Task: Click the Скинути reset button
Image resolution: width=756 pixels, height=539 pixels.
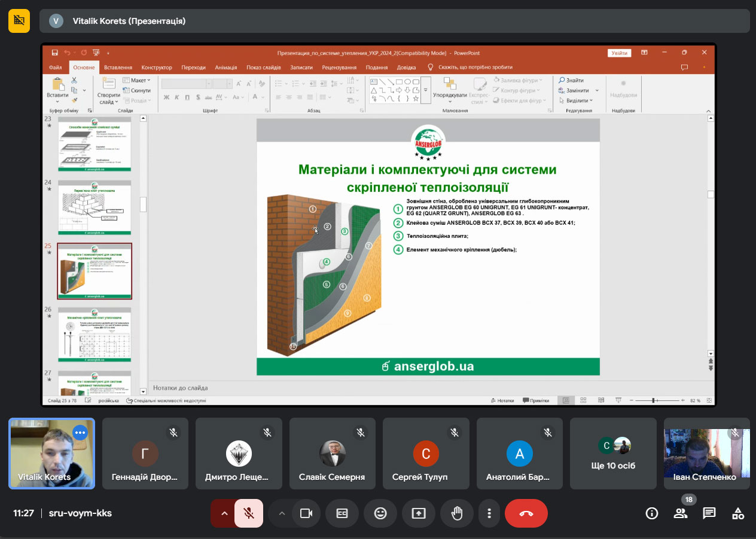Action: [137, 90]
